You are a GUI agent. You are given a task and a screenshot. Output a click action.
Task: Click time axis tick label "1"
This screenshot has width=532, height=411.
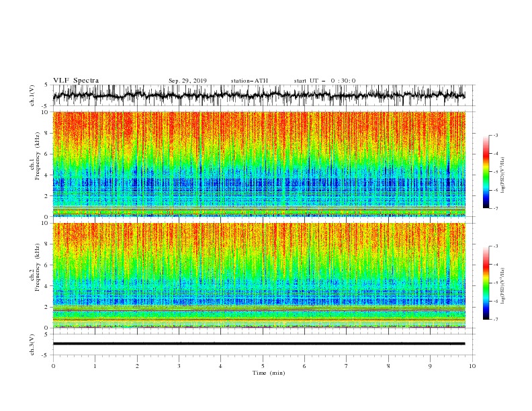click(x=95, y=366)
